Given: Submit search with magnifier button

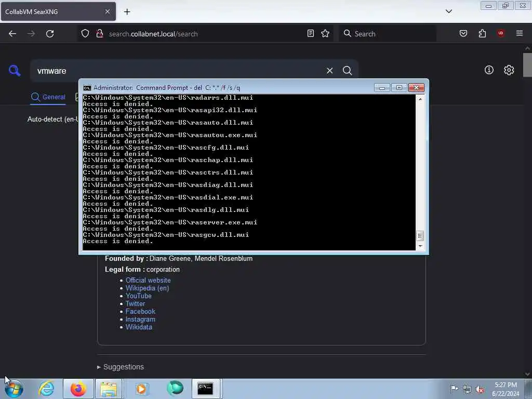Looking at the screenshot, I should [x=348, y=71].
